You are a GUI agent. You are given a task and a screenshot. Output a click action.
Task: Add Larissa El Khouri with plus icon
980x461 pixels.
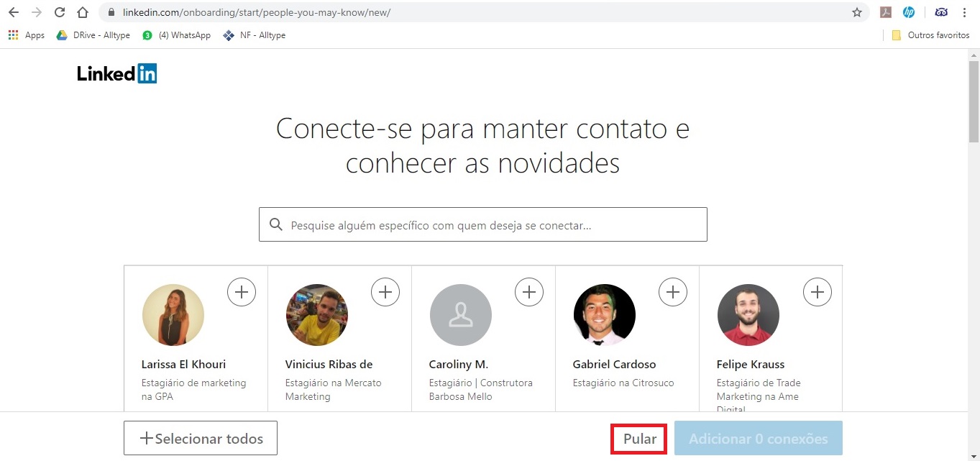(x=242, y=292)
